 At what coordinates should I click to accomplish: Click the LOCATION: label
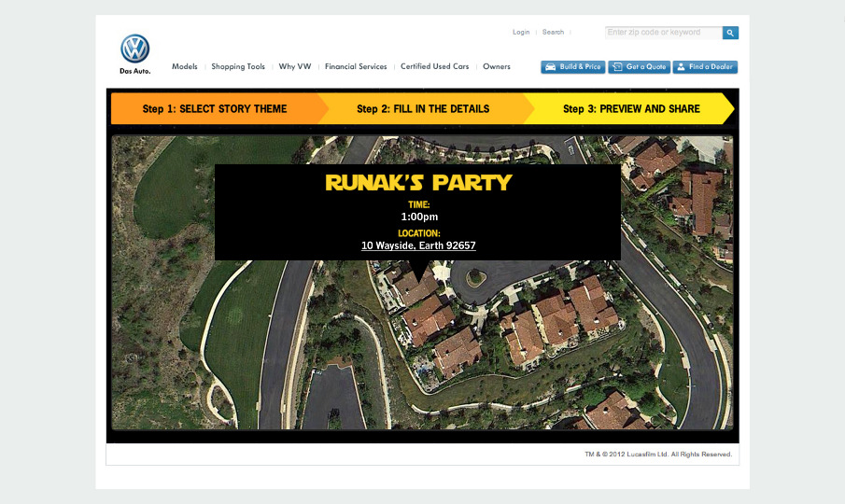418,233
